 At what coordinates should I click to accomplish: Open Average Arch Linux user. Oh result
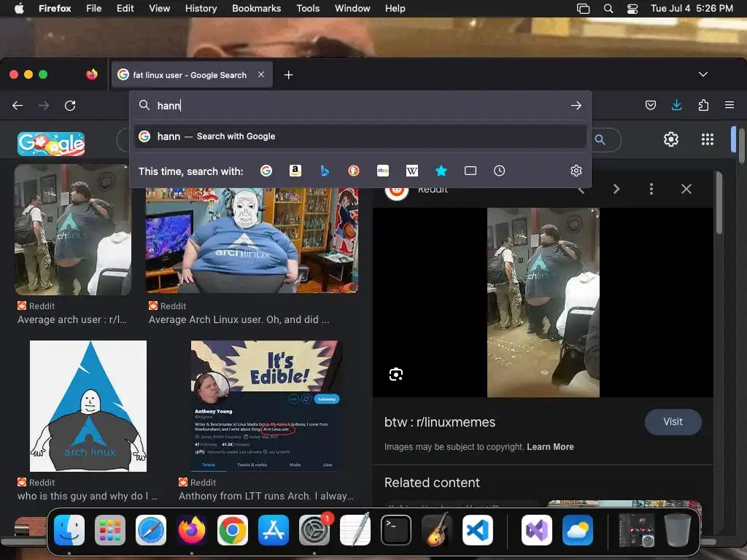239,319
